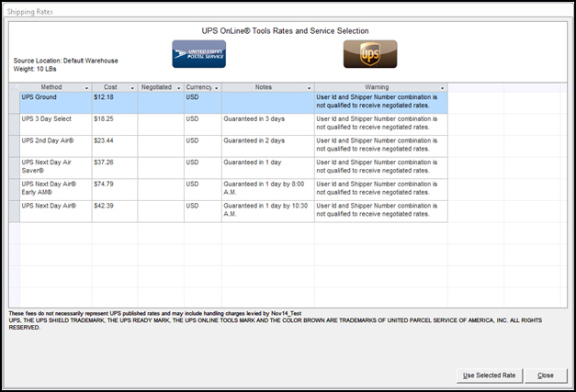Click the row selector for UPS 2nd Day Air
The width and height of the screenshot is (576, 392).
(x=15, y=146)
